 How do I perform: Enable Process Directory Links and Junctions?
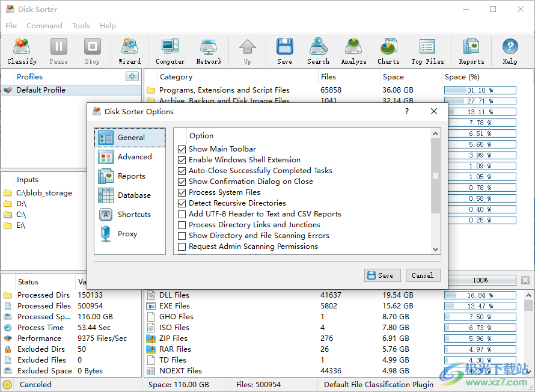click(182, 225)
